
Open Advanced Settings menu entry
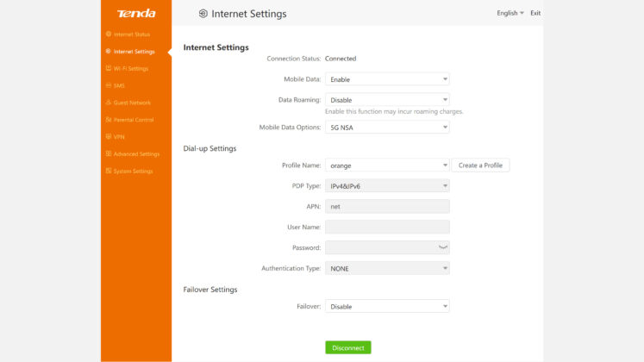click(x=136, y=154)
